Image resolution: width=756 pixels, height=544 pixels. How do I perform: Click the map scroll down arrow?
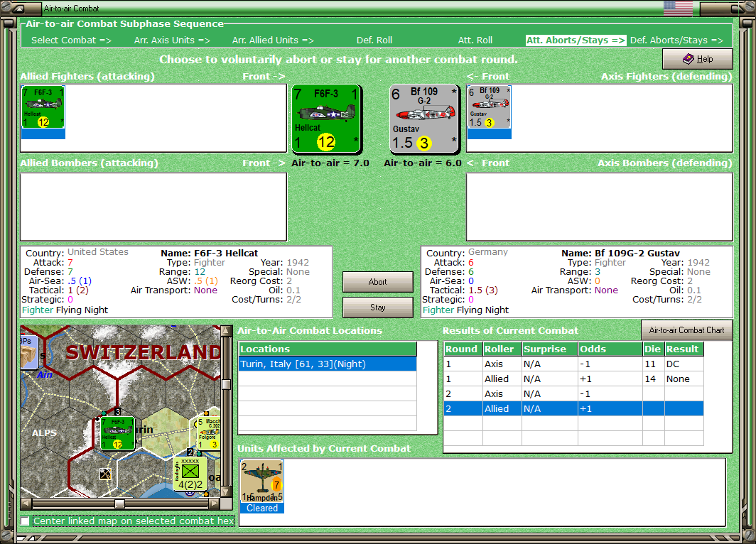226,492
